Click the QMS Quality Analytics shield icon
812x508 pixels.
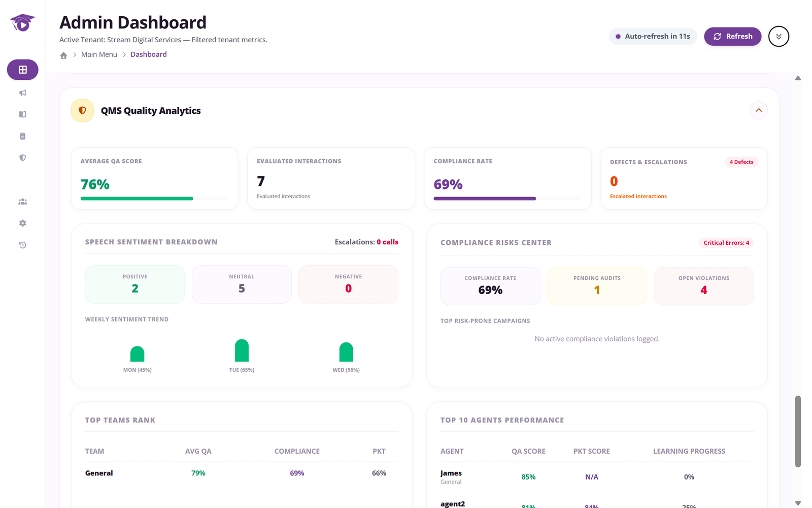[x=82, y=110]
